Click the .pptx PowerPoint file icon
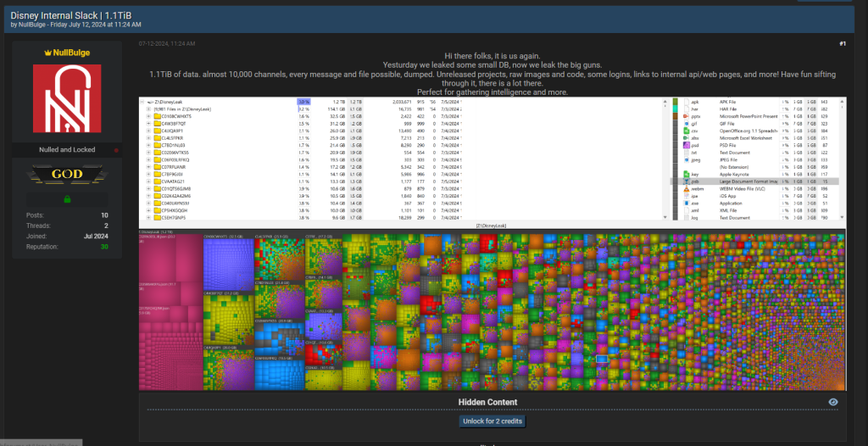Viewport: 868px width, 446px height. click(685, 116)
